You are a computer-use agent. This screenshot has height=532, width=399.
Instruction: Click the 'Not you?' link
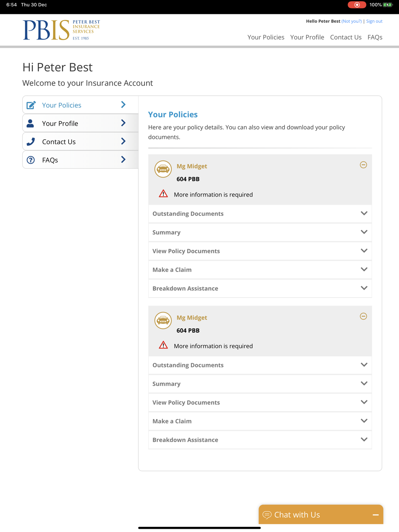[352, 21]
